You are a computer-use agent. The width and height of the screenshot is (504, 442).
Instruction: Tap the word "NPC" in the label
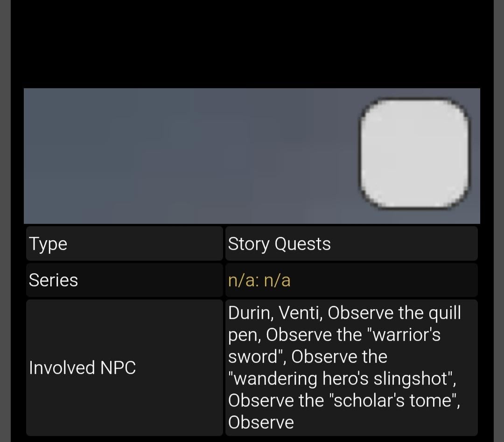click(x=118, y=368)
